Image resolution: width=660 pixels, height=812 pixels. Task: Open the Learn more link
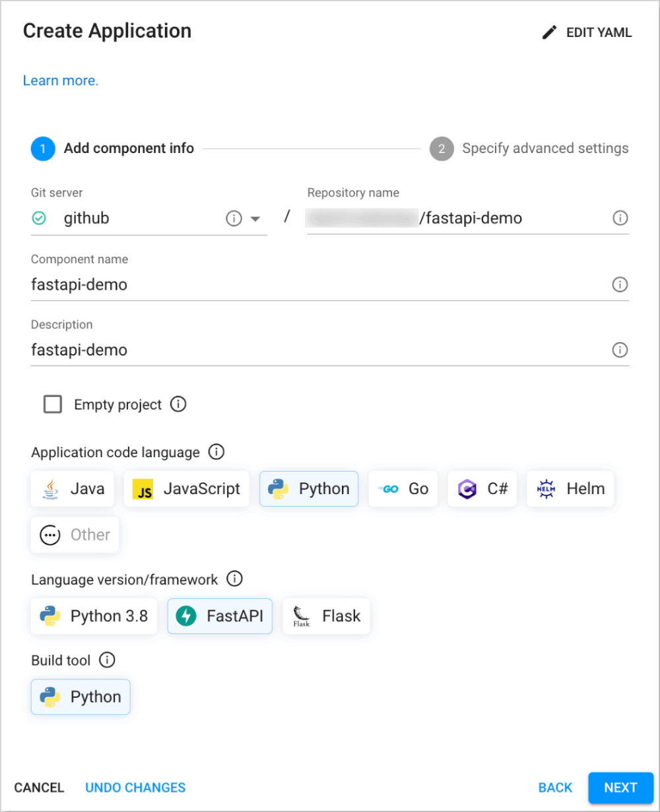coord(60,80)
